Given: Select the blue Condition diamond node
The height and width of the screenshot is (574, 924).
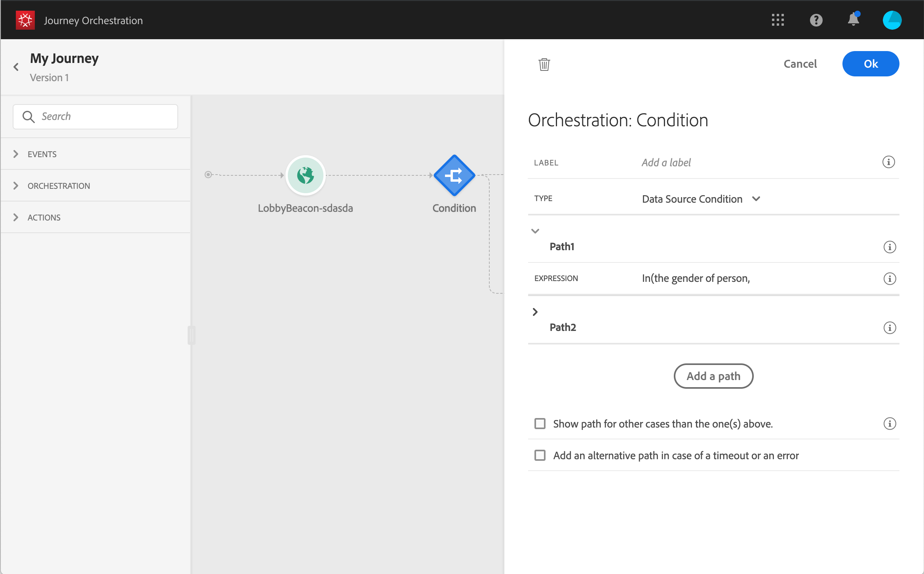Looking at the screenshot, I should (x=454, y=175).
